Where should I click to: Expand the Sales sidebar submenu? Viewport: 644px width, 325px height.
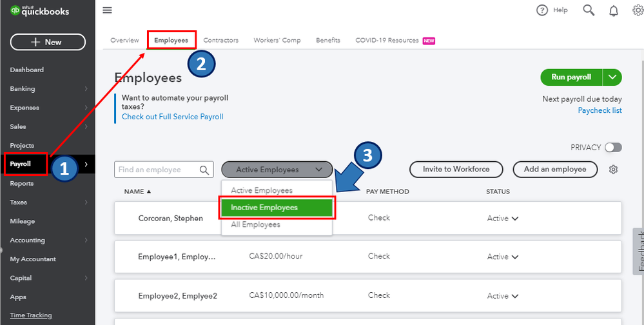[86, 126]
